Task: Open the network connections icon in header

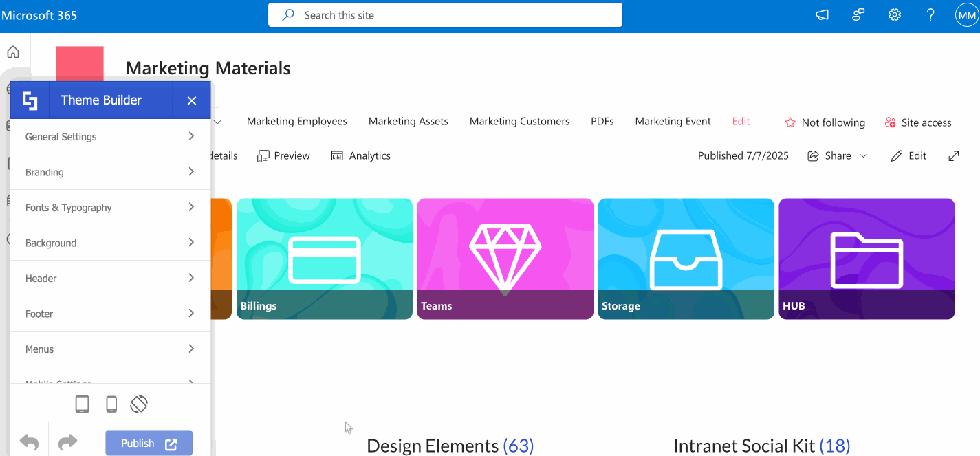Action: point(858,14)
